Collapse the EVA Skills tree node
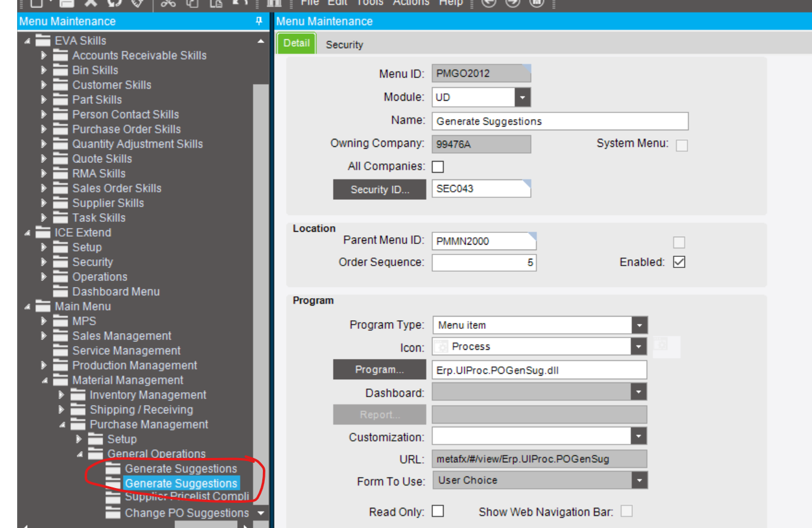Viewport: 812px width, 528px height. (27, 41)
